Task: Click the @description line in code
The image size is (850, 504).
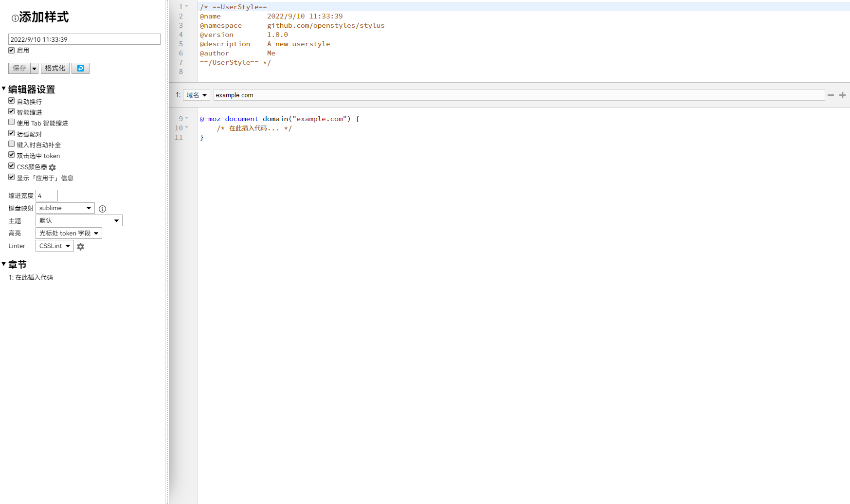Action: (x=265, y=44)
